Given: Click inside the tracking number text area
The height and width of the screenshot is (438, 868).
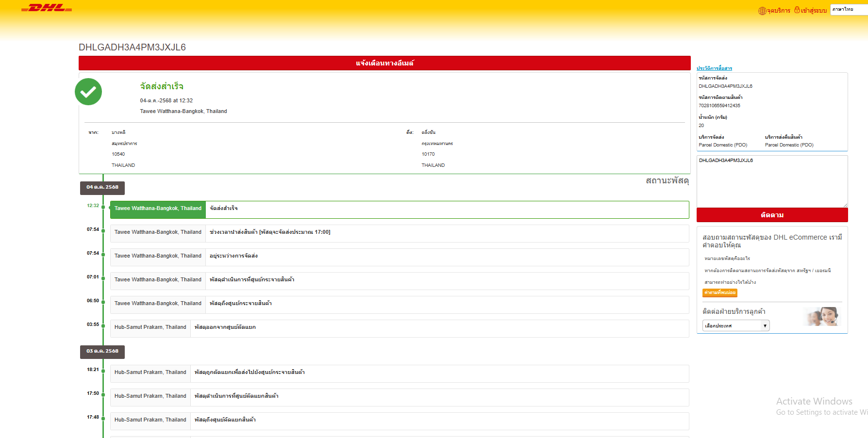Looking at the screenshot, I should click(772, 181).
